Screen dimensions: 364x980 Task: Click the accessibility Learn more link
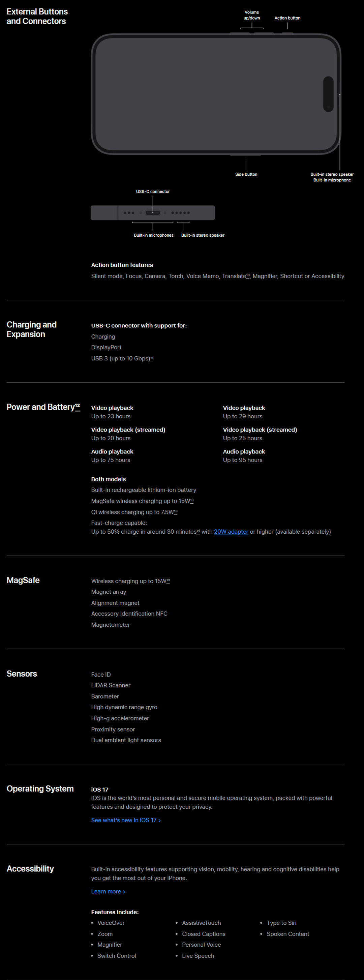tap(106, 891)
